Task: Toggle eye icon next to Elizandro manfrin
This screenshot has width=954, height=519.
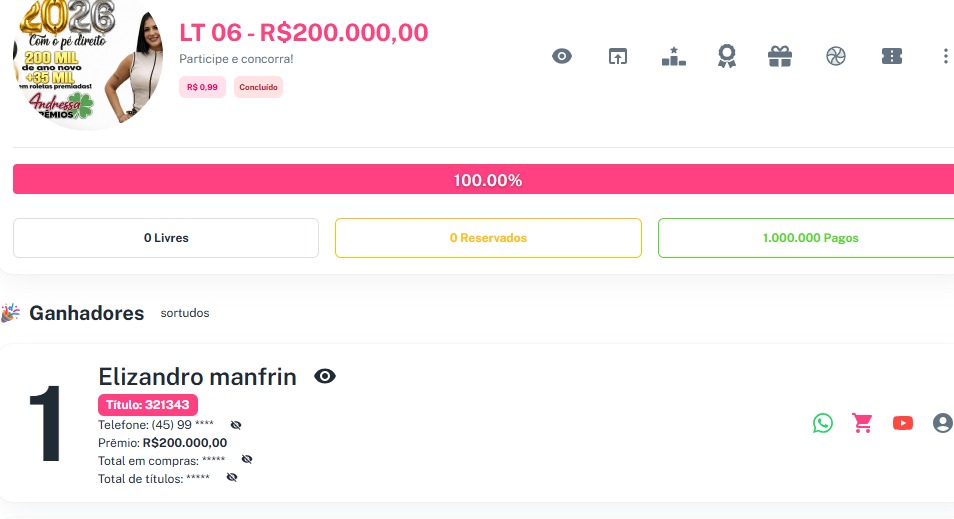Action: [325, 377]
